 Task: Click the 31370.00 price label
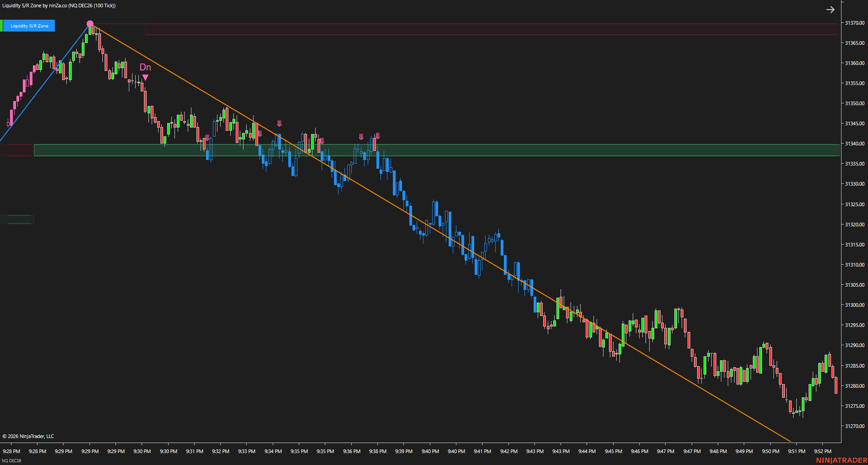(x=854, y=23)
